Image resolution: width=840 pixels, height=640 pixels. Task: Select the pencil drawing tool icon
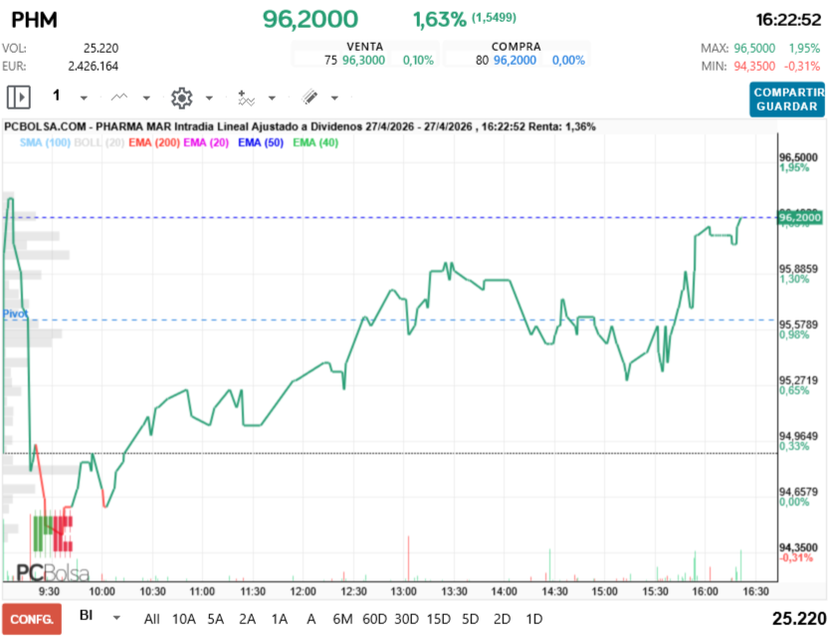click(310, 98)
